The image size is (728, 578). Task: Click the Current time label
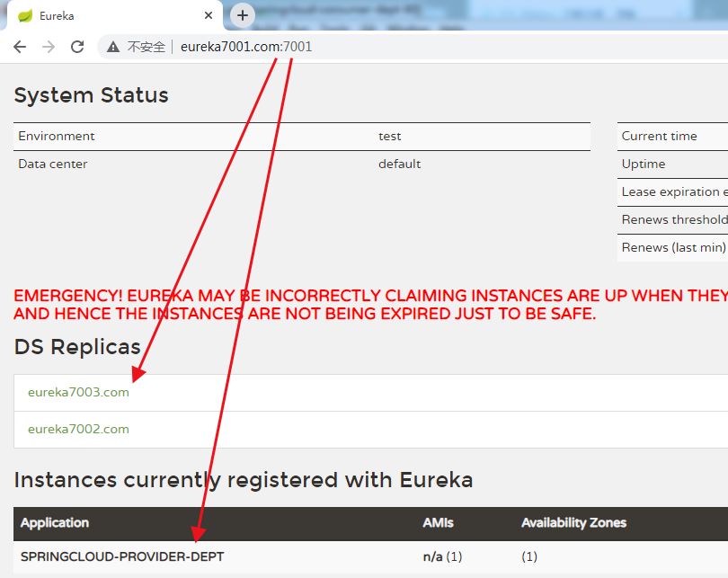pos(660,136)
